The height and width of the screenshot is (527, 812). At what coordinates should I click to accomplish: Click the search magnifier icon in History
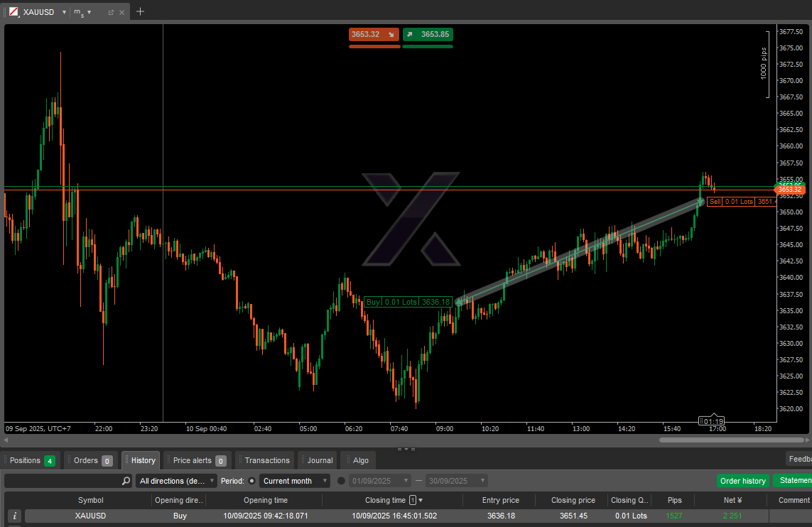click(126, 481)
